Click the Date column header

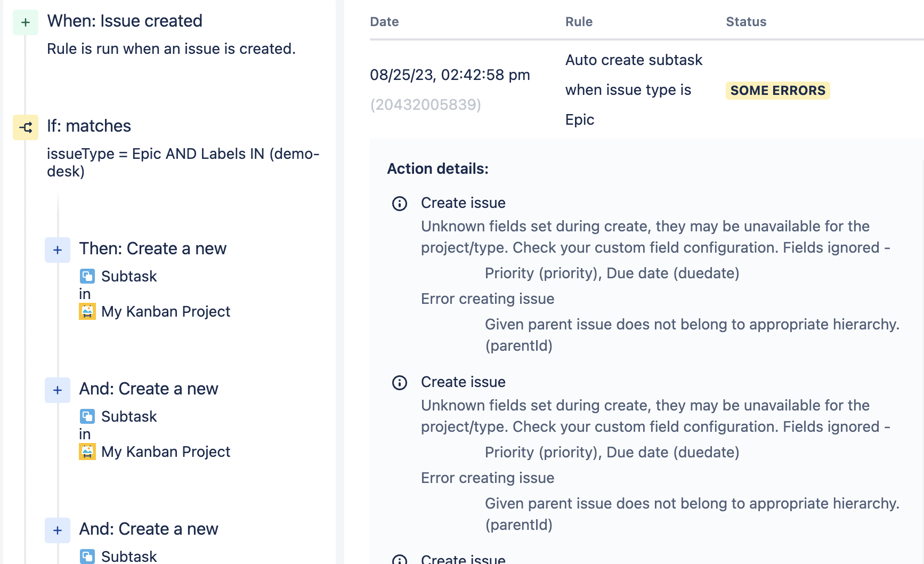[x=385, y=22]
